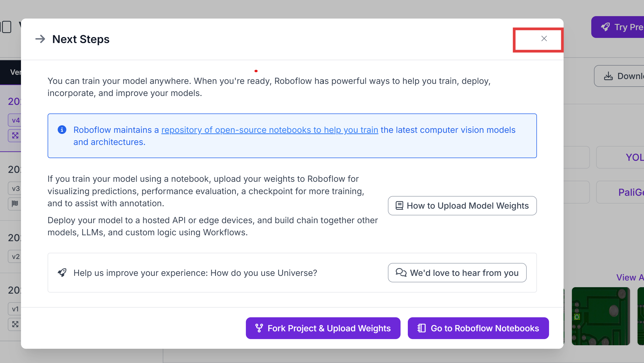Image resolution: width=644 pixels, height=363 pixels.
Task: Click the arrow icon beside Next Steps
Action: tap(40, 39)
